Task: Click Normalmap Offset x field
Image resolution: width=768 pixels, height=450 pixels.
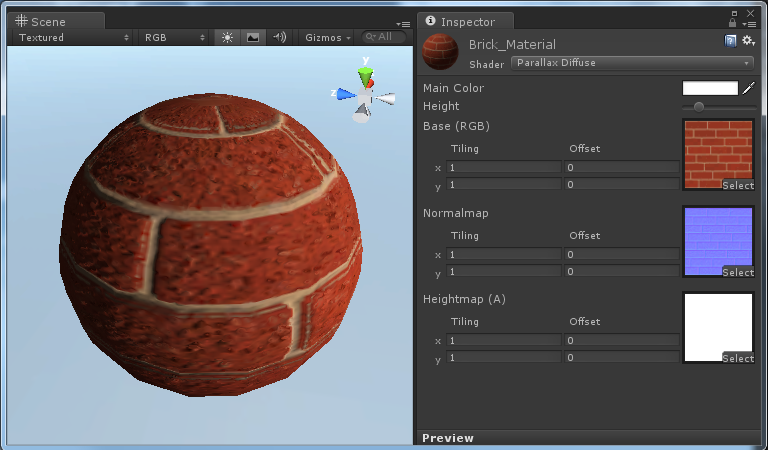Action: (622, 255)
